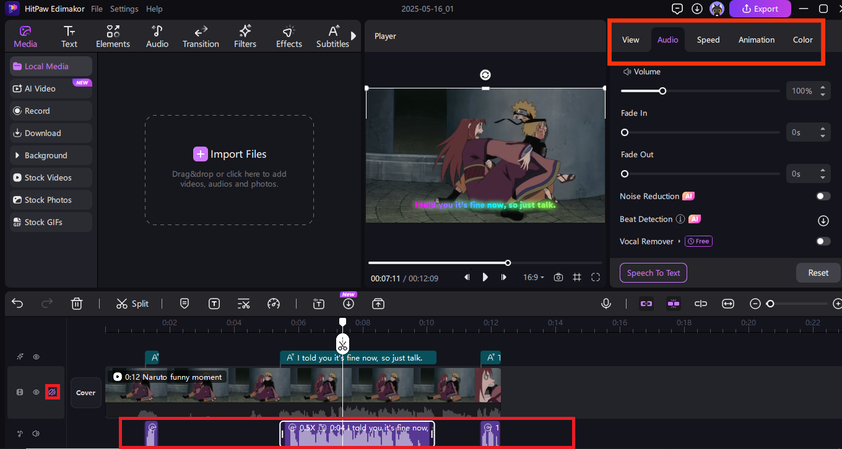Click the fit-timeline double arrow icon

click(728, 304)
